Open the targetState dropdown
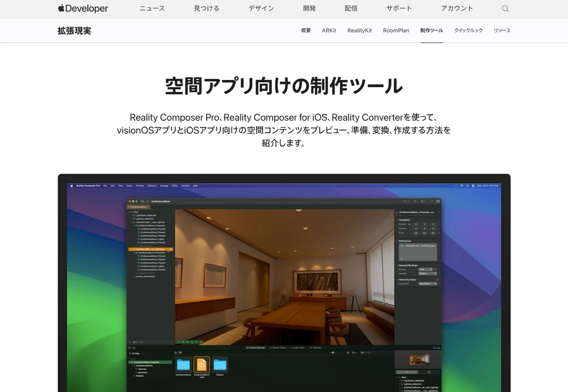The image size is (568, 392). pyautogui.click(x=427, y=284)
